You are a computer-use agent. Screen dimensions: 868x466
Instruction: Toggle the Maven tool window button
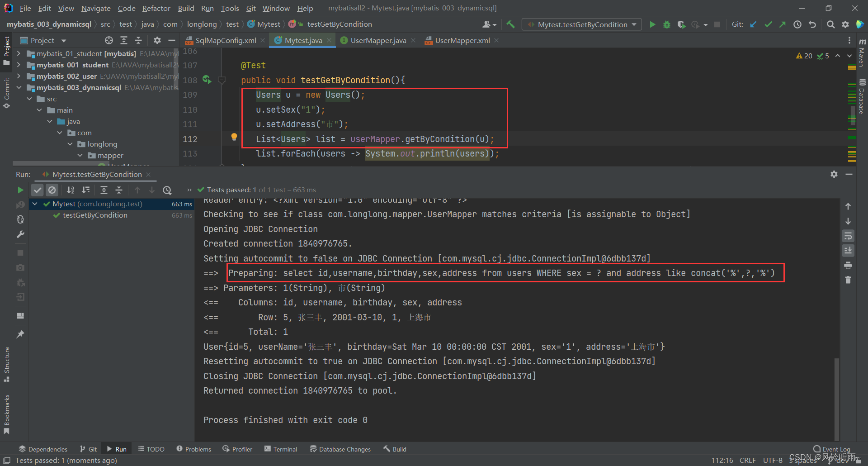862,52
